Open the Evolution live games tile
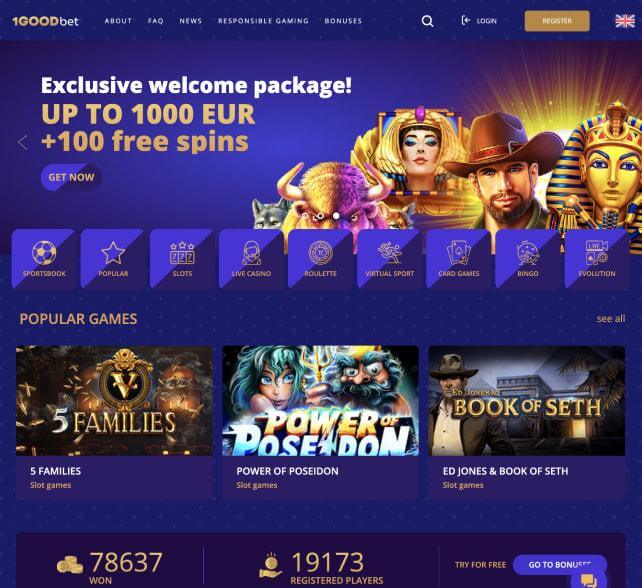 coord(597,259)
